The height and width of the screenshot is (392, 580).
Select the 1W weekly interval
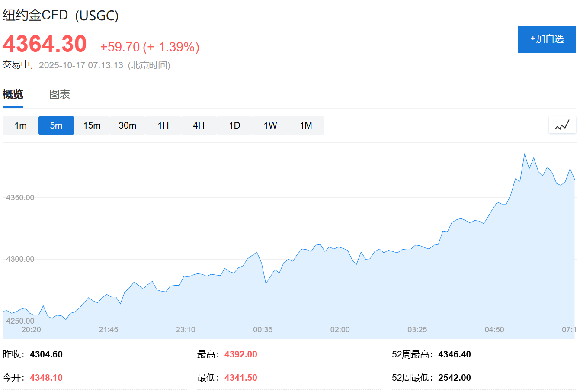click(270, 125)
